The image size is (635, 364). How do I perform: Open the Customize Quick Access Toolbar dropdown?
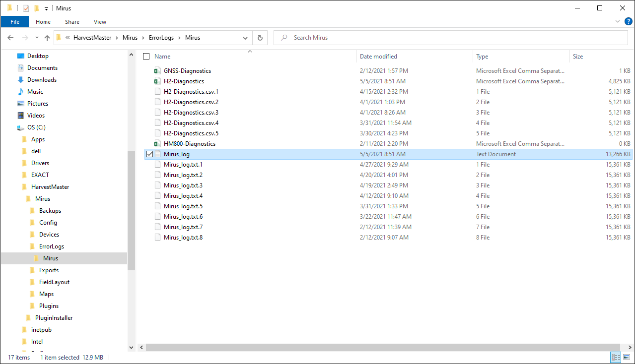pos(46,8)
